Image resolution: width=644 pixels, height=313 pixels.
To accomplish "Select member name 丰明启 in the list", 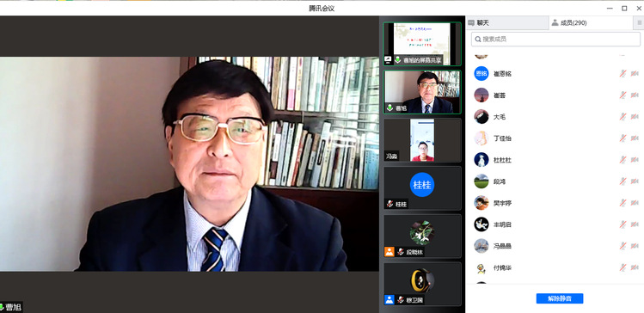I will (x=502, y=224).
